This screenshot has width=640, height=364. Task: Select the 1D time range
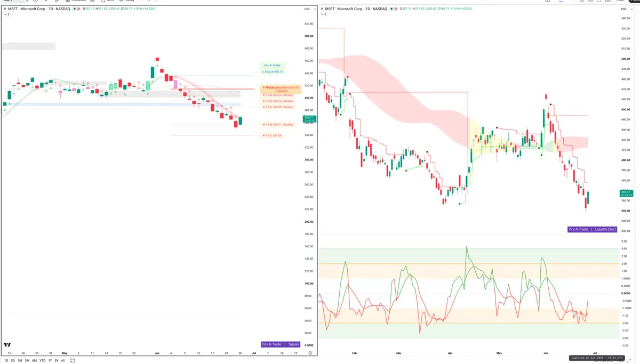pyautogui.click(x=6, y=360)
